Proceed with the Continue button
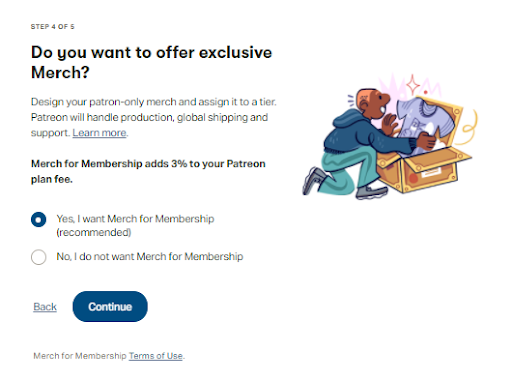512x381 pixels. tap(110, 307)
